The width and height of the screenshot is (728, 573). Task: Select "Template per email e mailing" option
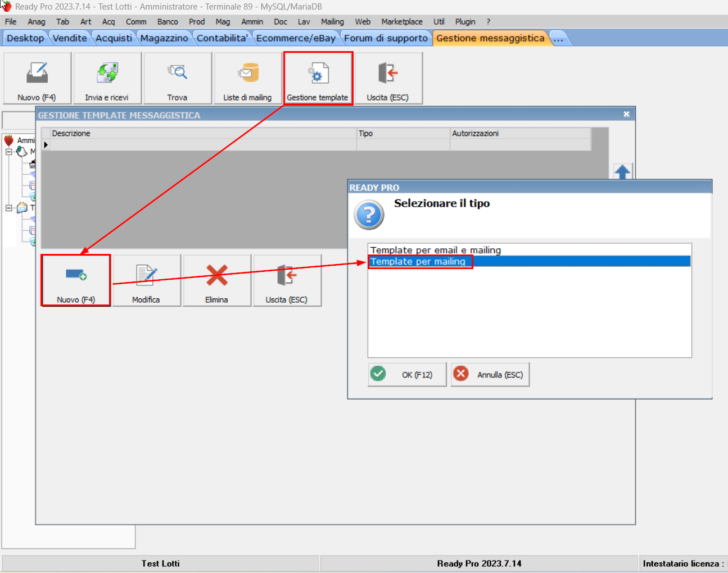tap(530, 250)
